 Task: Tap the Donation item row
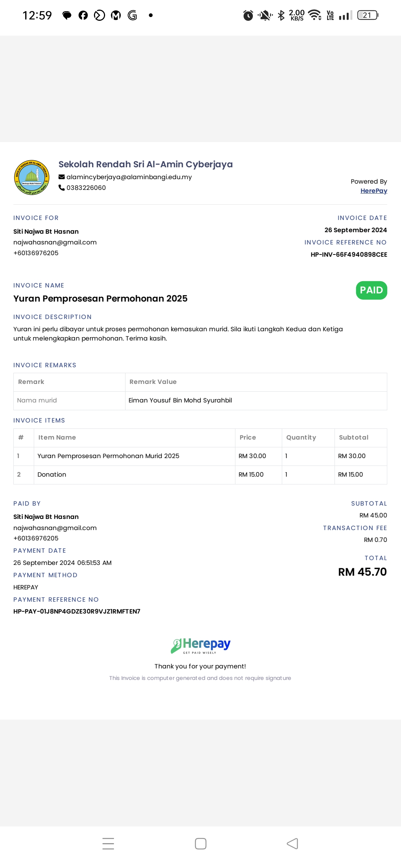click(x=200, y=475)
